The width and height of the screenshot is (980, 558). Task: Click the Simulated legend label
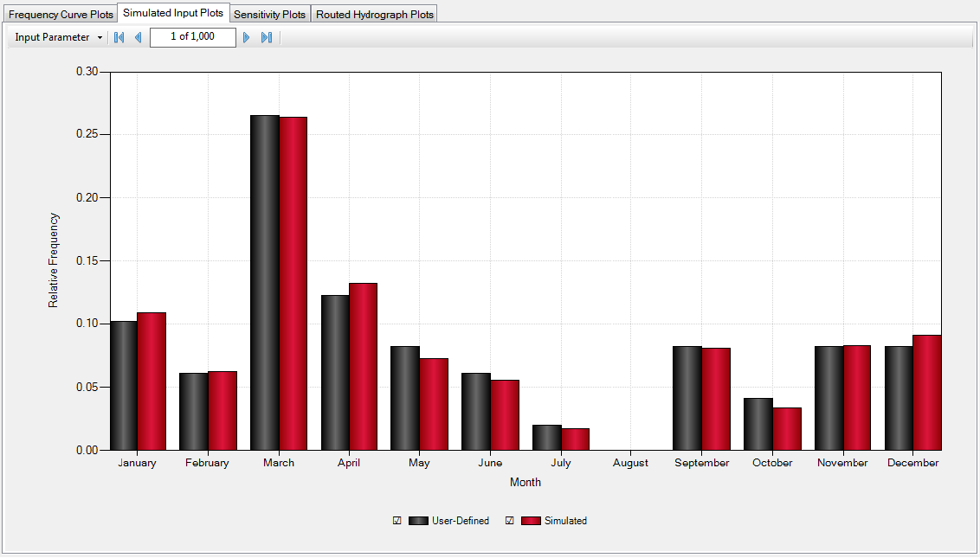click(x=564, y=520)
